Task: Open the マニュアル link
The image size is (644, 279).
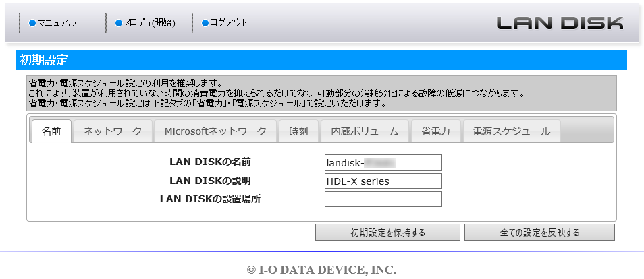Action: [57, 23]
